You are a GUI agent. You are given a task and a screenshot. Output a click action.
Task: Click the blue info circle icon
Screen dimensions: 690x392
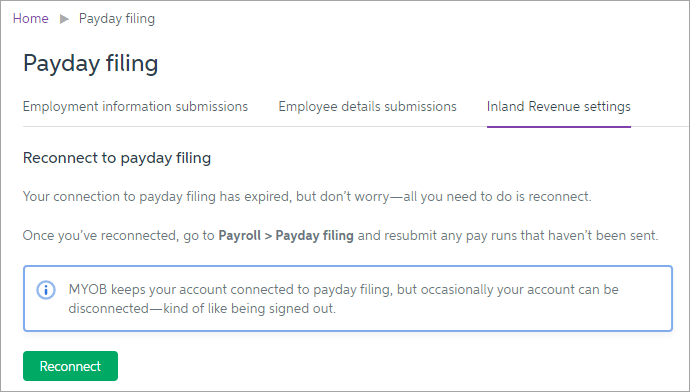click(46, 290)
